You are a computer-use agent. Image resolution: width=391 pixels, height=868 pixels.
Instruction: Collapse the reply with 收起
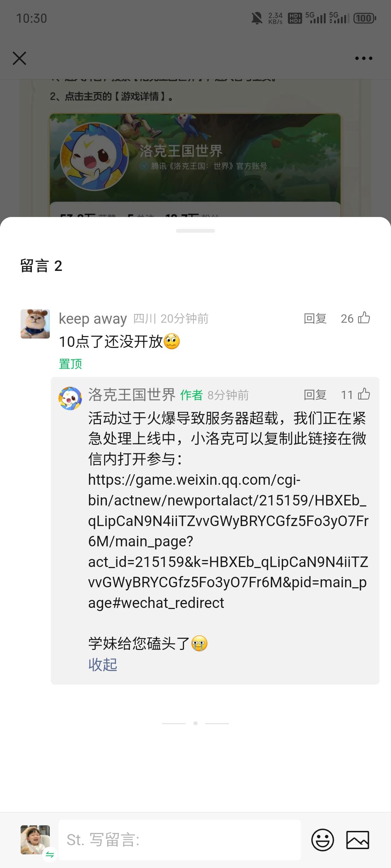click(x=103, y=664)
